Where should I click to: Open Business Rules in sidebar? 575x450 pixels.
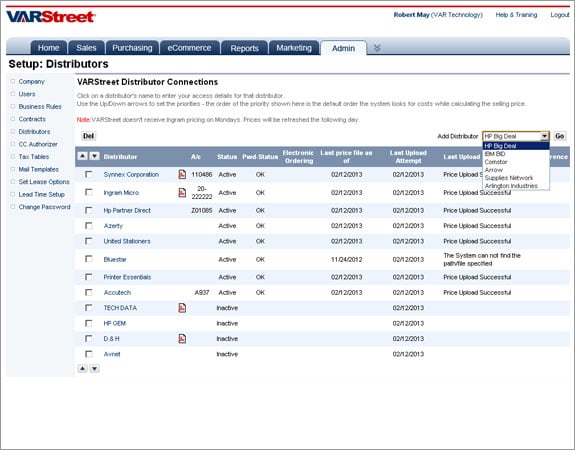coord(40,106)
